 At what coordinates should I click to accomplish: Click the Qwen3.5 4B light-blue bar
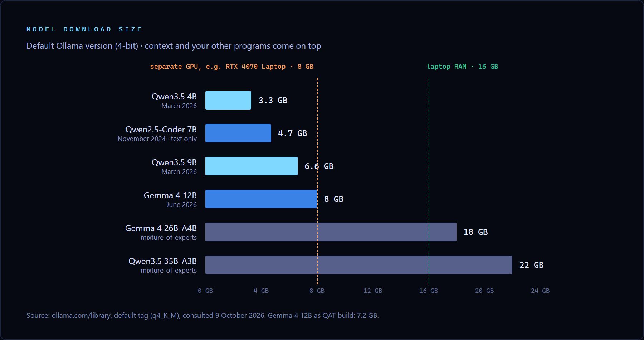pos(228,100)
